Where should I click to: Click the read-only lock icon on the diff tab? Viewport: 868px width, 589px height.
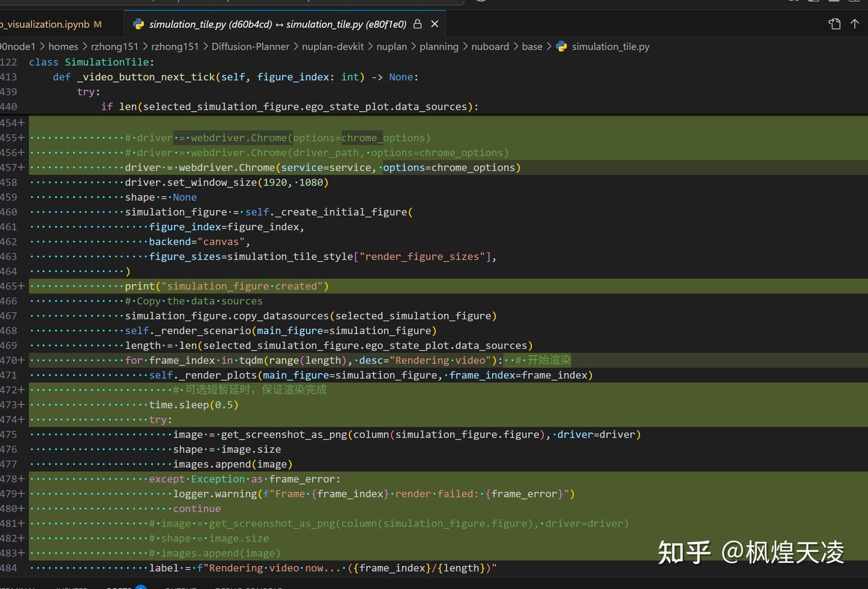point(418,24)
